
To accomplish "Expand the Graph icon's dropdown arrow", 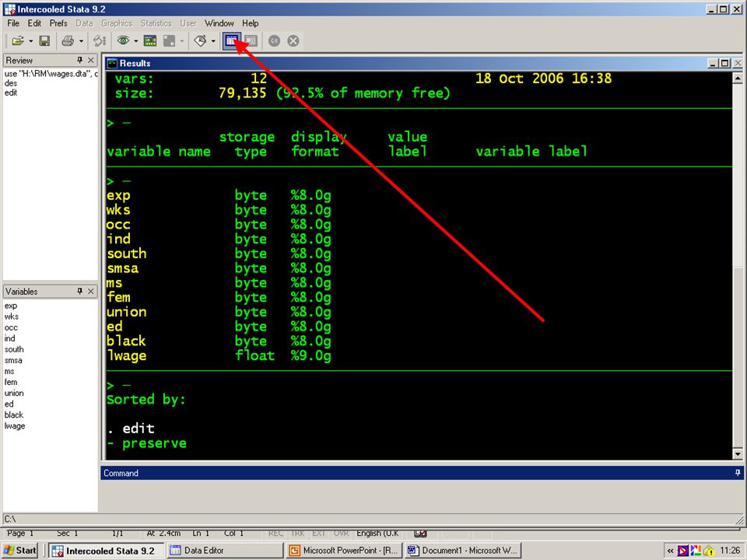I will (x=182, y=41).
